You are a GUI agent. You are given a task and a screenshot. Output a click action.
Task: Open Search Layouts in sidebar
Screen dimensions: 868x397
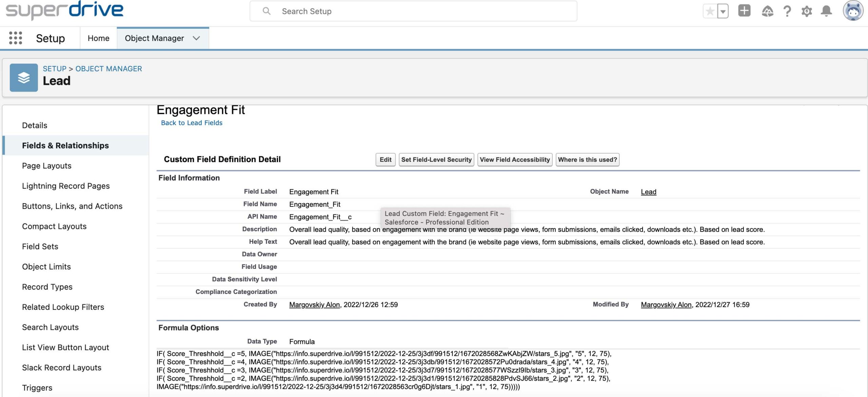pyautogui.click(x=50, y=327)
